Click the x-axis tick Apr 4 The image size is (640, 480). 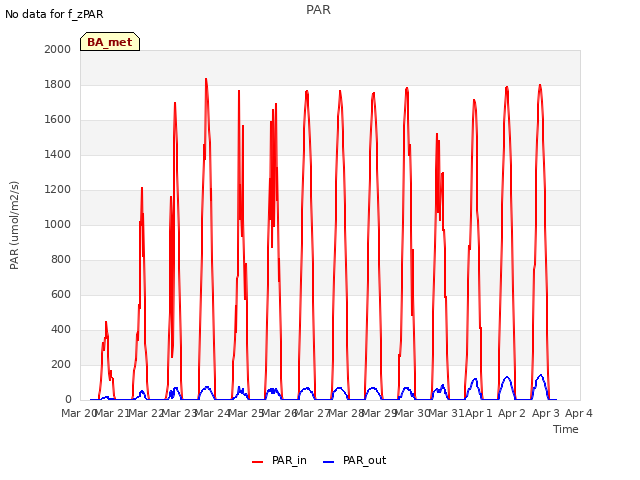pos(579,413)
